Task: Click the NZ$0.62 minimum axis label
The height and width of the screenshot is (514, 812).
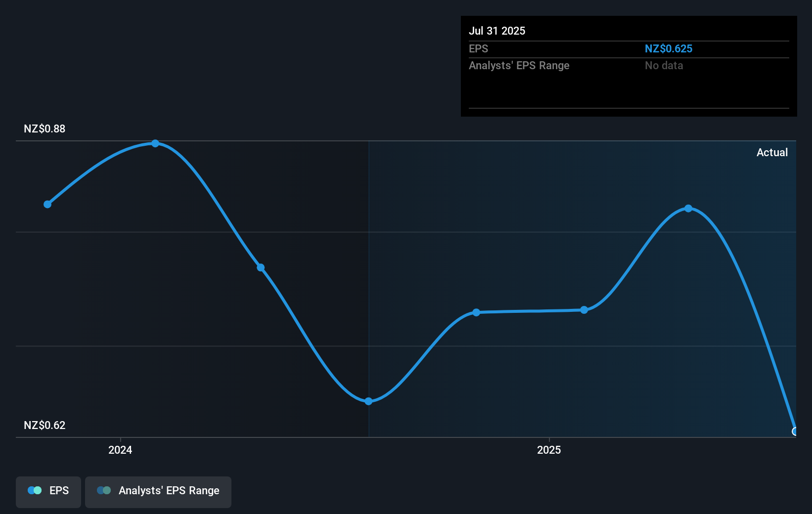Action: 44,425
